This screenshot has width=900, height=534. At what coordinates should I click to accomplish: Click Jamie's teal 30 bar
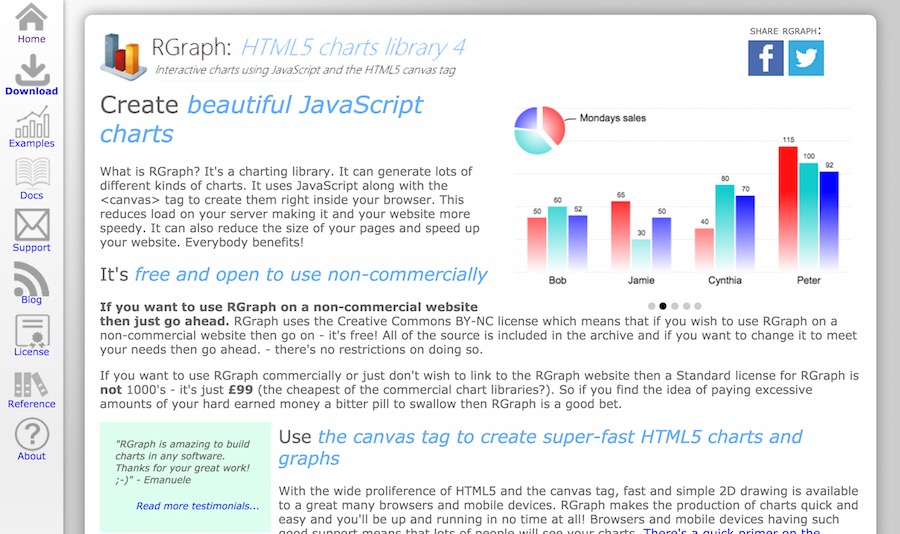point(641,254)
